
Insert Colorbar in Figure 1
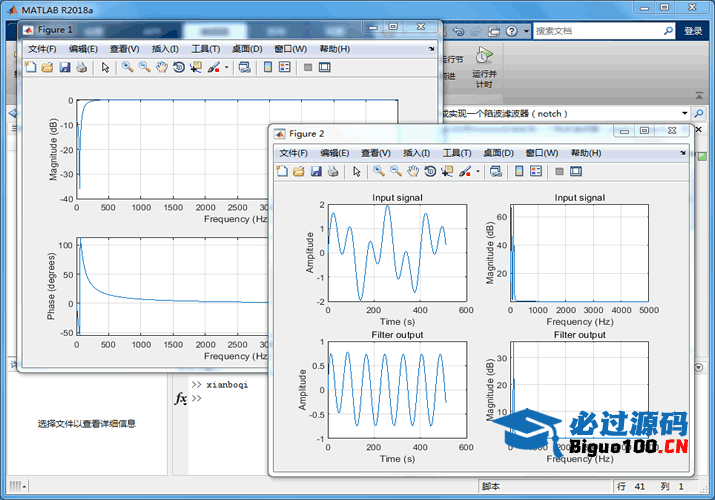click(x=268, y=67)
